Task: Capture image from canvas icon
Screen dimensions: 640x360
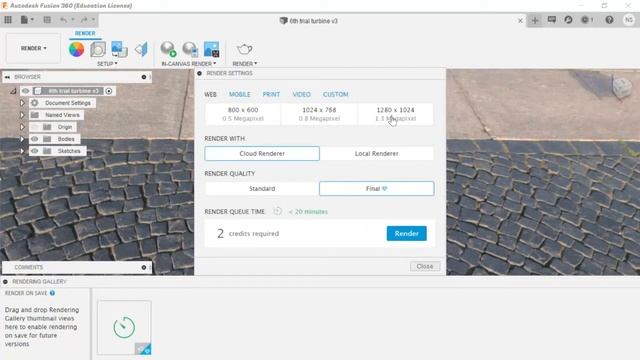Action: (211, 49)
